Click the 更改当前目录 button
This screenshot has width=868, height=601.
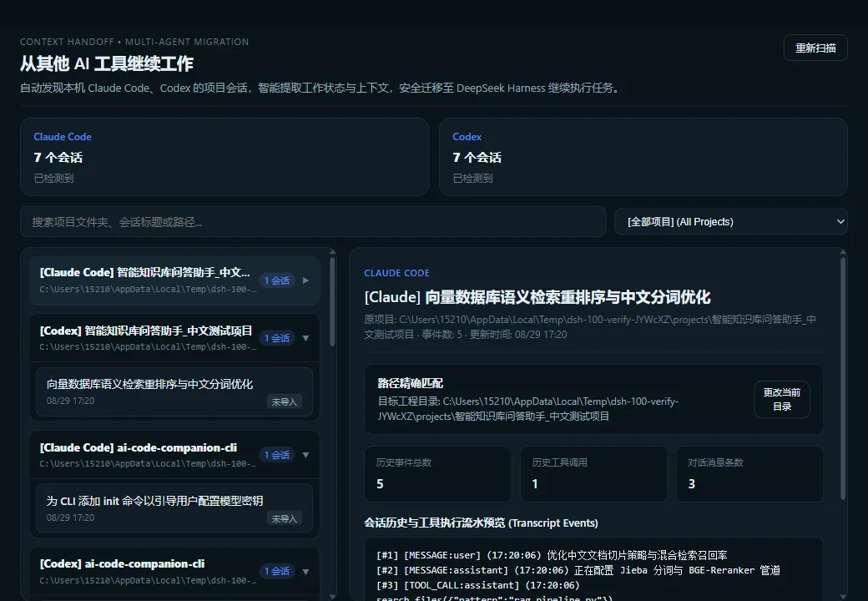click(x=782, y=400)
